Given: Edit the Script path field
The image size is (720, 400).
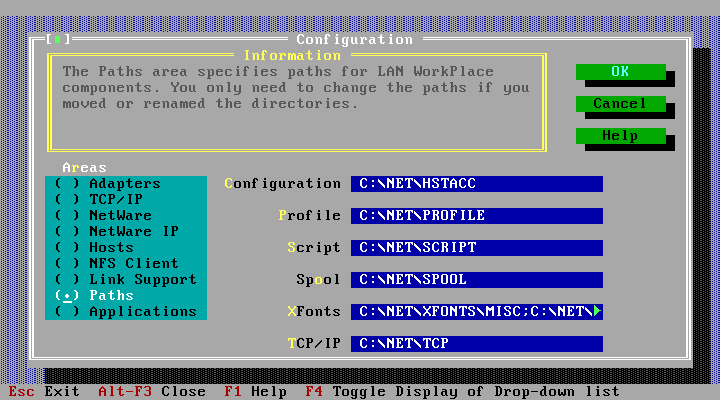Looking at the screenshot, I should click(x=477, y=248).
